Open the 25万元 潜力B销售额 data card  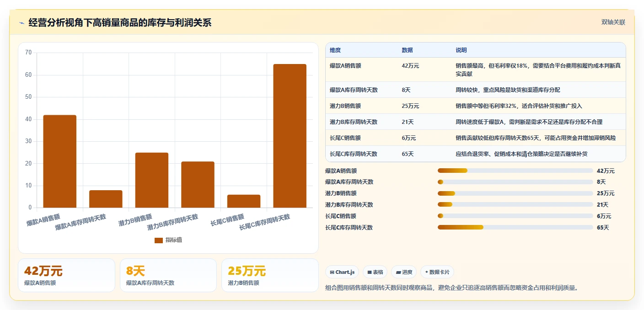click(270, 275)
